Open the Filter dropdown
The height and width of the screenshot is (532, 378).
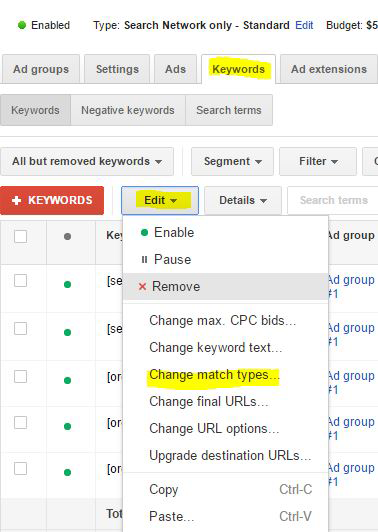[318, 162]
